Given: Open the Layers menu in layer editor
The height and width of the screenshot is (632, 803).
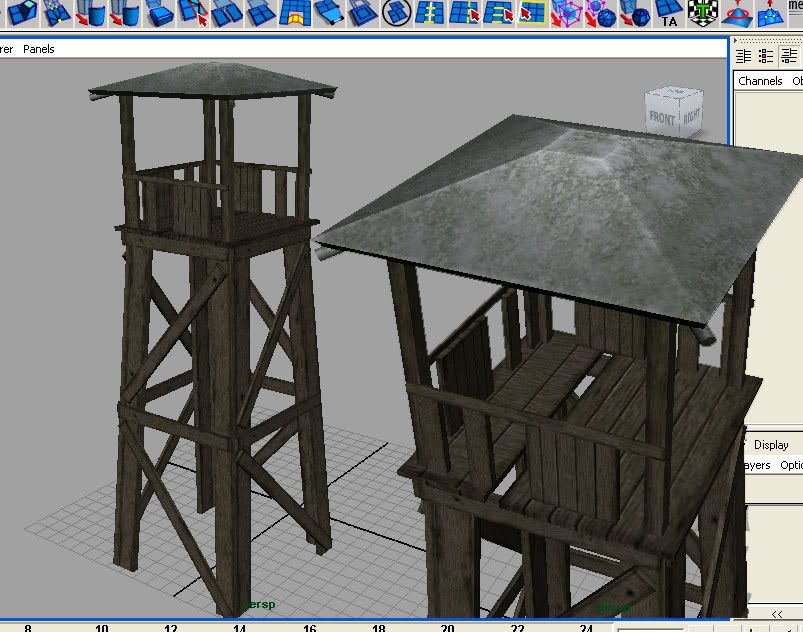Looking at the screenshot, I should [x=757, y=465].
